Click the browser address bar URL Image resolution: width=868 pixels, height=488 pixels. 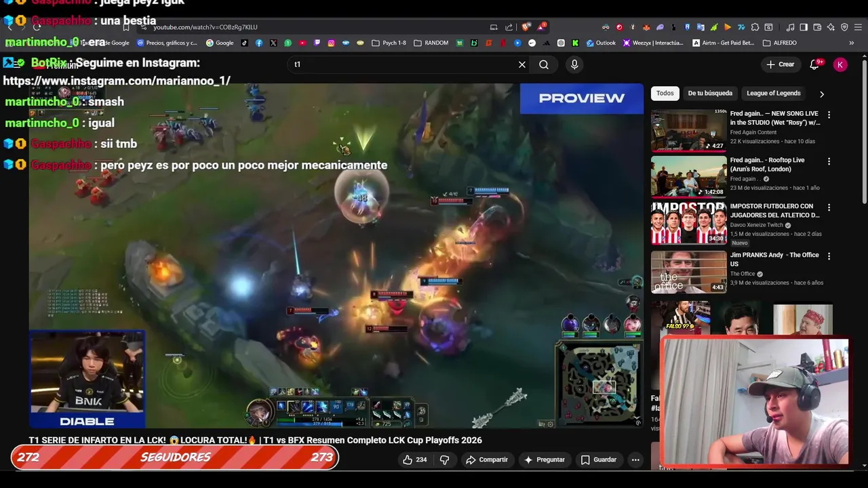point(205,27)
